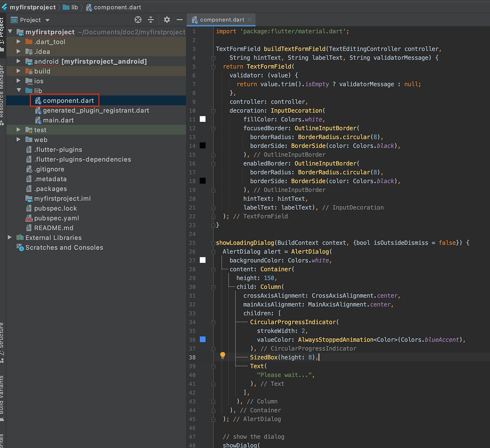Collapse the lib folder
490x448 pixels.
click(19, 90)
